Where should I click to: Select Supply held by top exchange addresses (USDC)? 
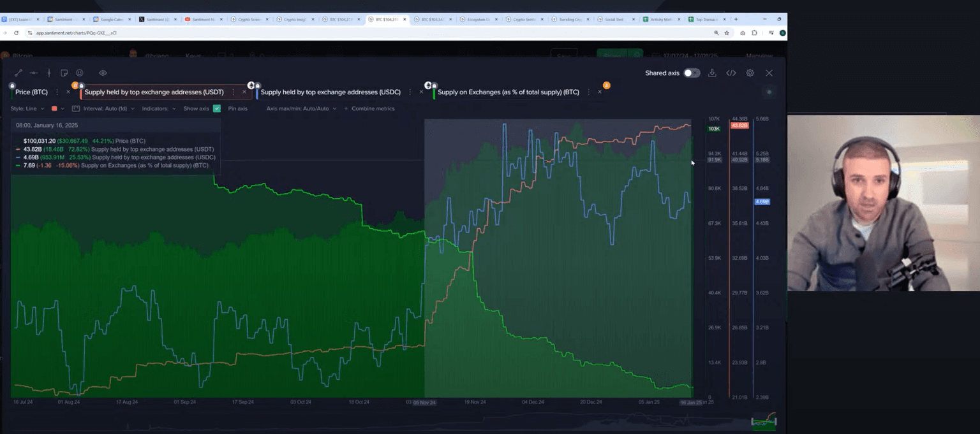point(330,92)
